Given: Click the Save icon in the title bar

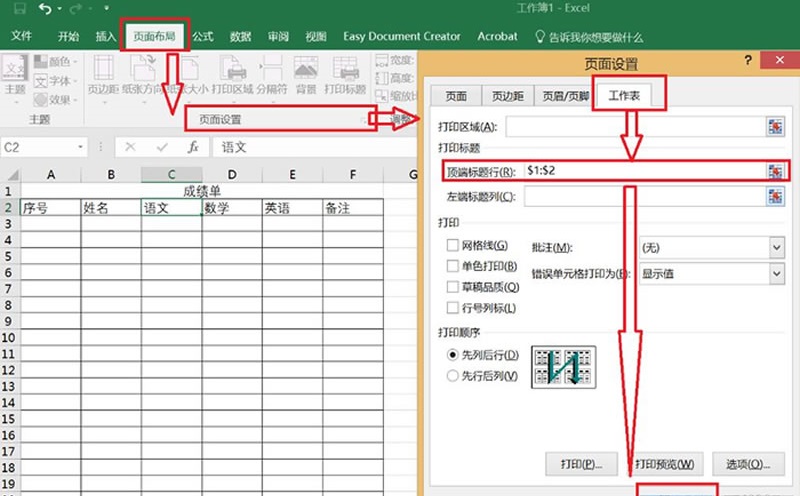Looking at the screenshot, I should [x=20, y=8].
